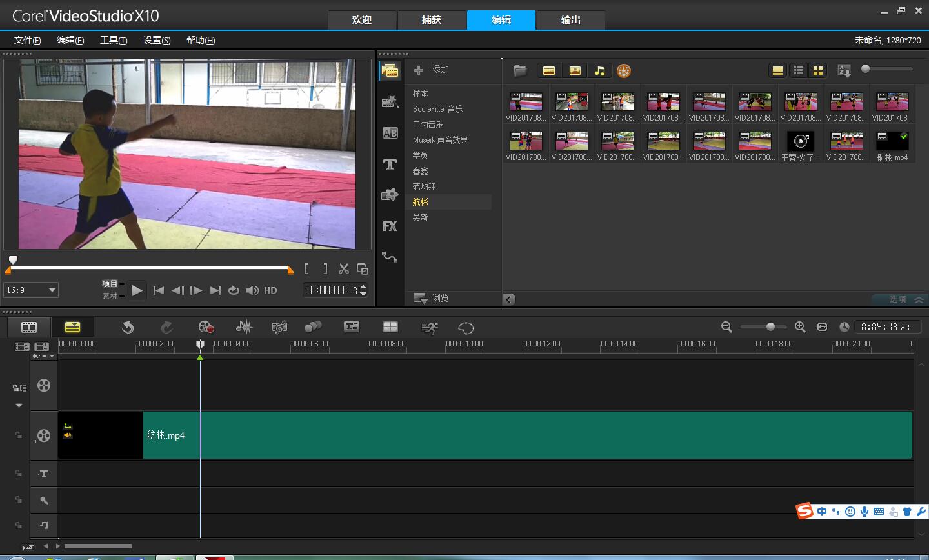Open the Transitions (AB) library

[x=390, y=133]
